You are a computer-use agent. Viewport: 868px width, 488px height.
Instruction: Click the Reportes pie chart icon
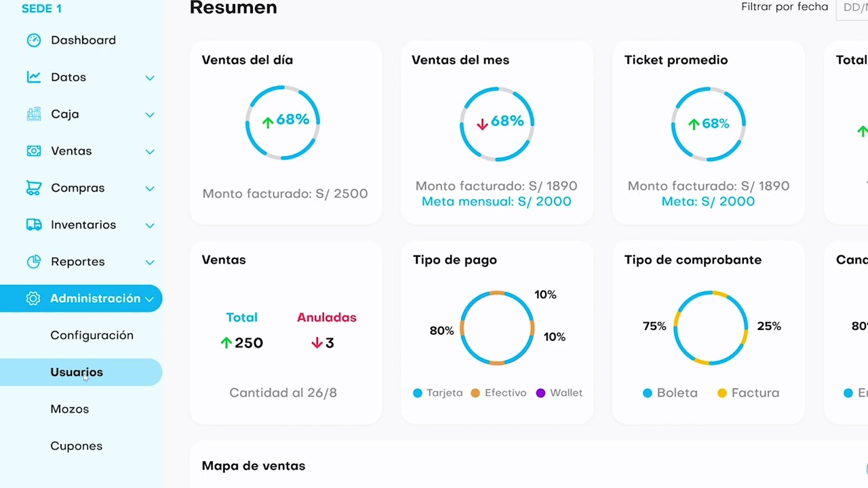[x=33, y=262]
